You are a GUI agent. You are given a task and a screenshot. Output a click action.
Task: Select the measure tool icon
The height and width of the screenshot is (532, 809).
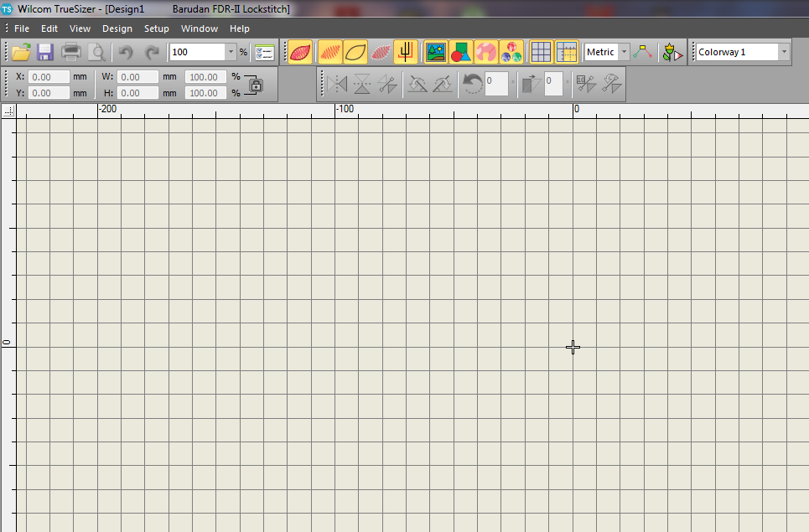coord(643,52)
